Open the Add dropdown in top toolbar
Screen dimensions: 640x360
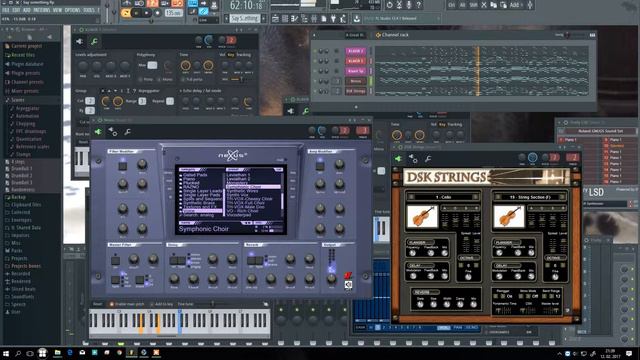point(516,5)
